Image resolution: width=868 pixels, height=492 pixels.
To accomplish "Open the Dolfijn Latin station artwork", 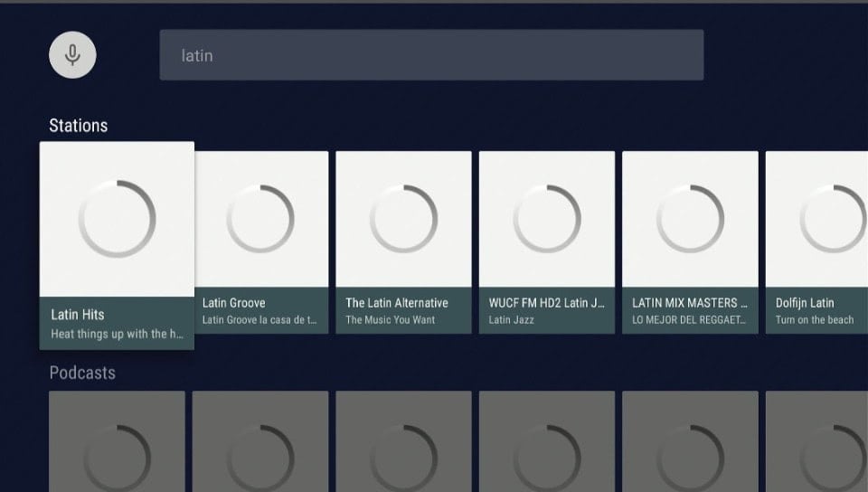I will click(x=817, y=219).
